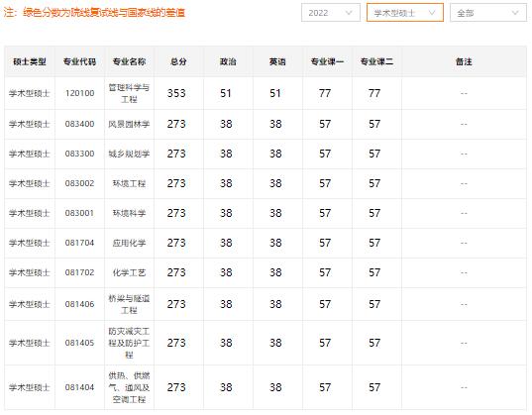Click the 专业课一 column header
532x415 pixels.
327,61
